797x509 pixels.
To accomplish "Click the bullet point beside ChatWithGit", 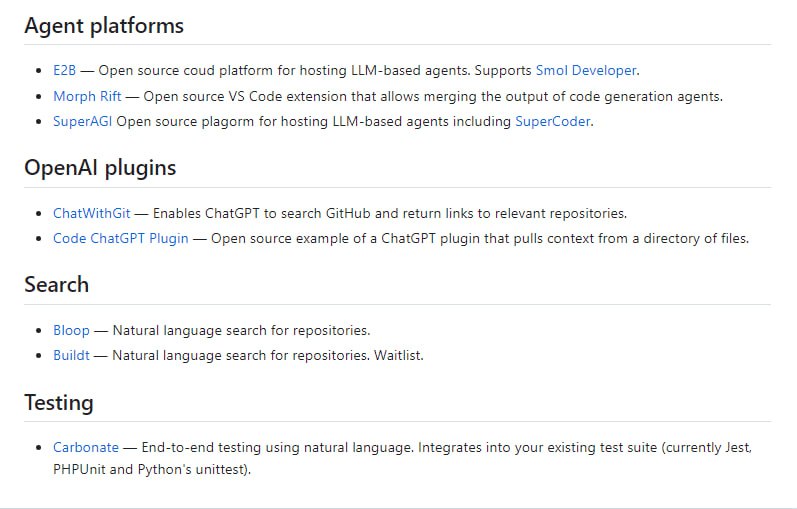I will 39,214.
